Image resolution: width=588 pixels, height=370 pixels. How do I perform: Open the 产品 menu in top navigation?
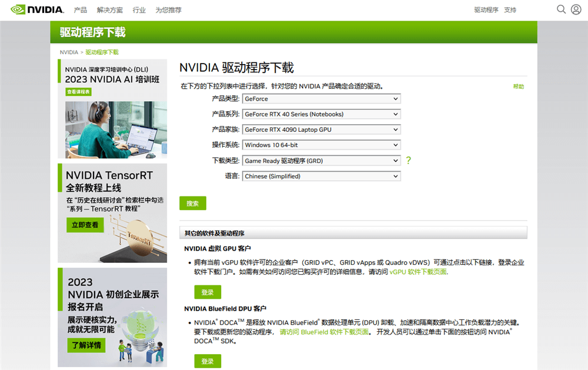81,10
